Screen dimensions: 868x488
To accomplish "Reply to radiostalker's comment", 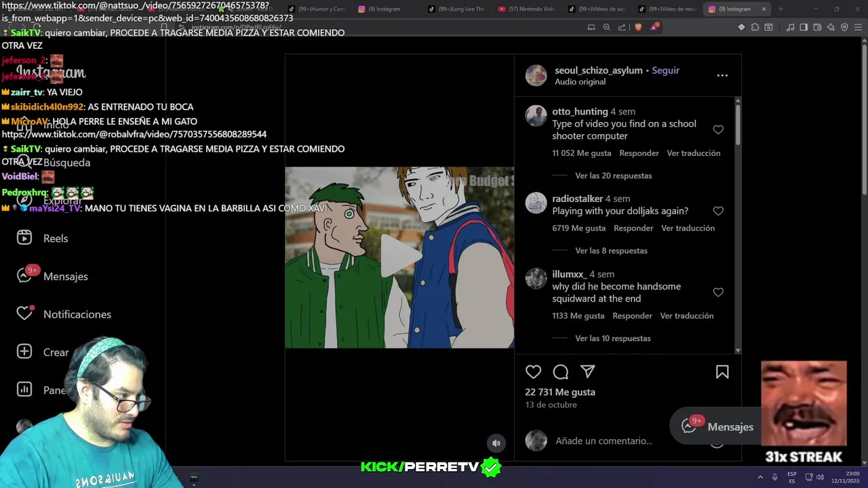I will pos(633,228).
